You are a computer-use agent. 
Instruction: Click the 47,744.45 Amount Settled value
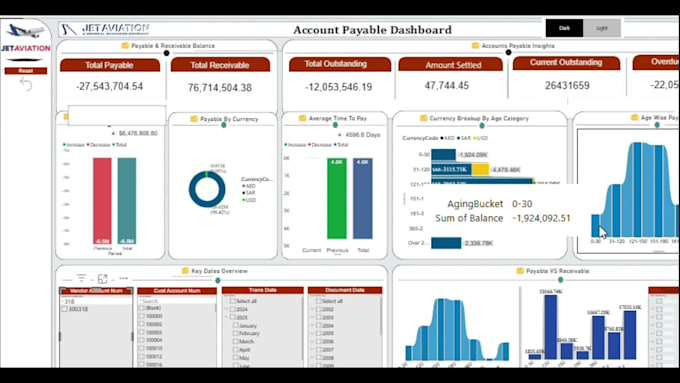(x=447, y=85)
